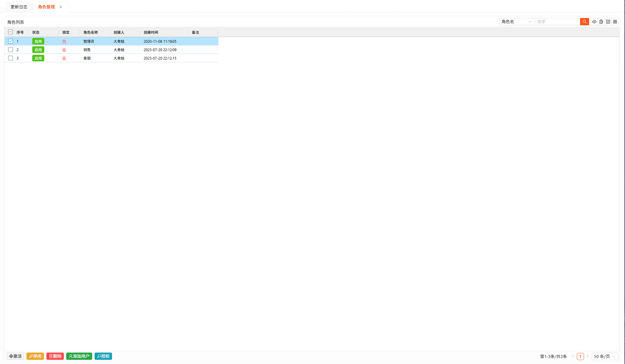This screenshot has width=625, height=364.
Task: Click the refresh list icon
Action: [608, 22]
